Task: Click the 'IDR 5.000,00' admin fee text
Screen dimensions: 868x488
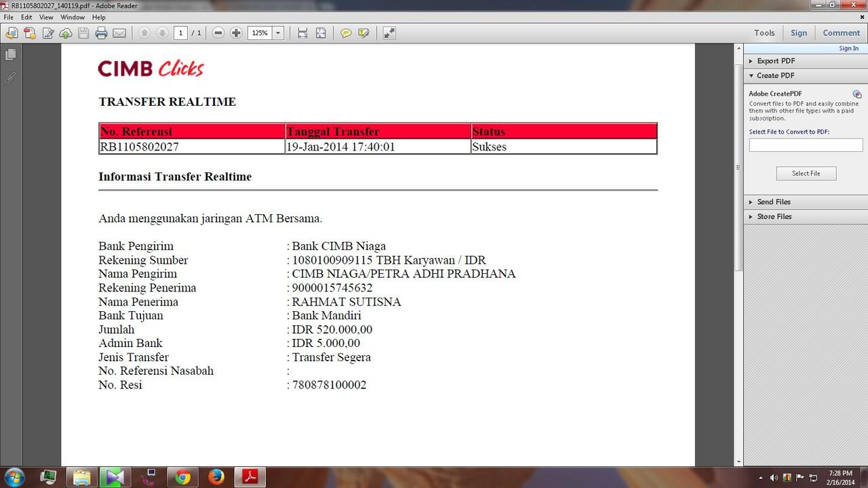Action: click(326, 344)
